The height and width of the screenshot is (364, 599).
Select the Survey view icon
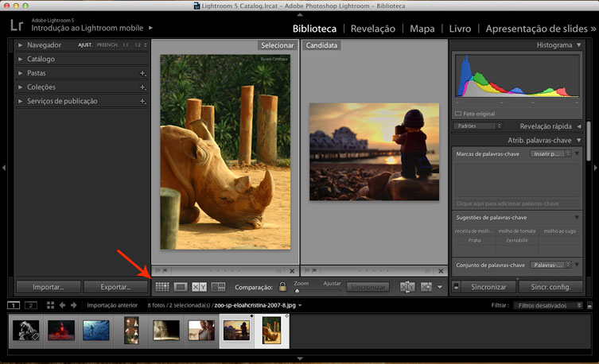218,286
